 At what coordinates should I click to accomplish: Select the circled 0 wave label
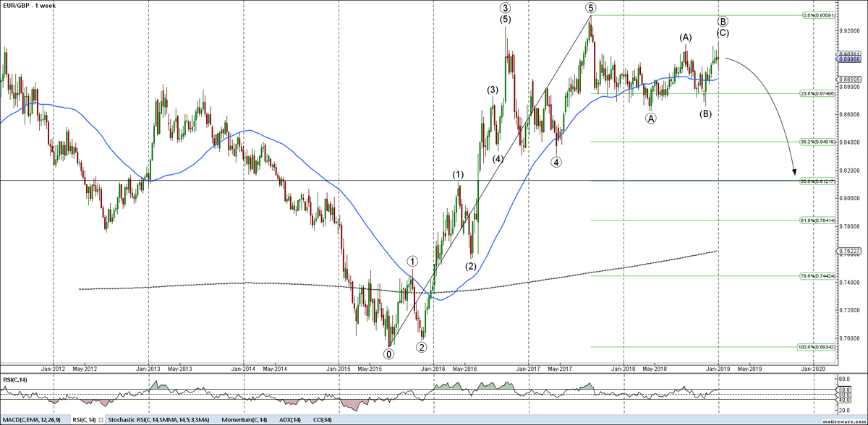389,354
